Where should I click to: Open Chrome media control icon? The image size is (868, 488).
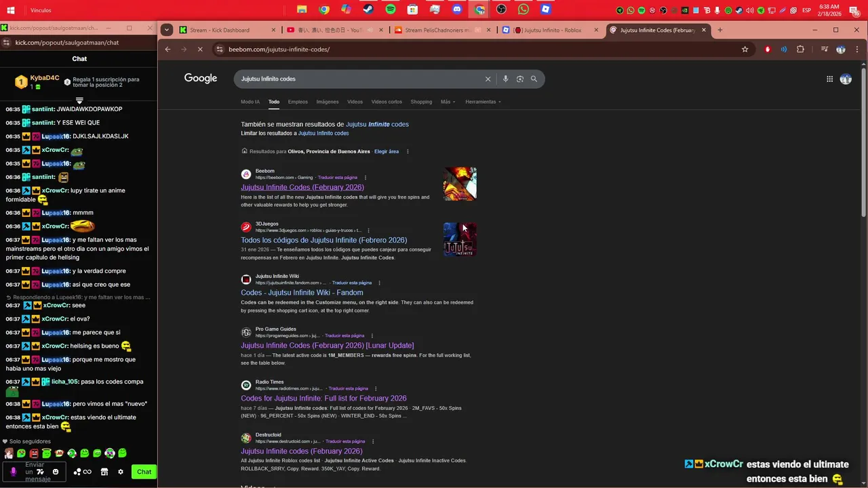(824, 49)
